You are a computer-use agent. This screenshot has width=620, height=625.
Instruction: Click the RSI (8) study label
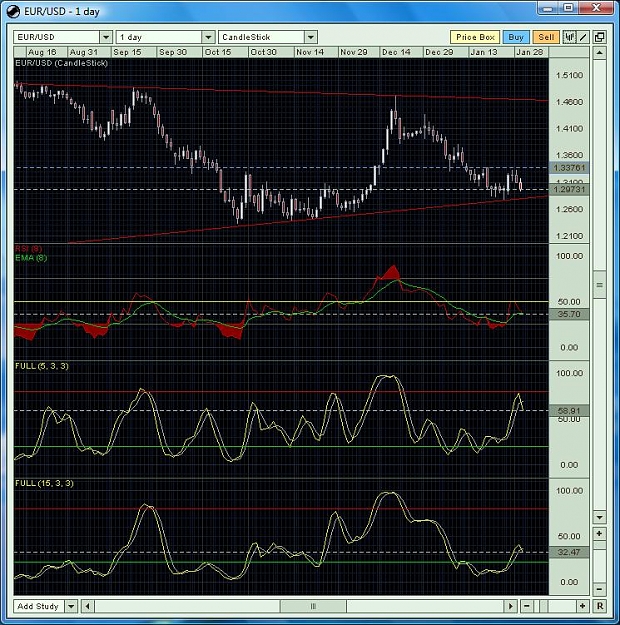tap(28, 249)
